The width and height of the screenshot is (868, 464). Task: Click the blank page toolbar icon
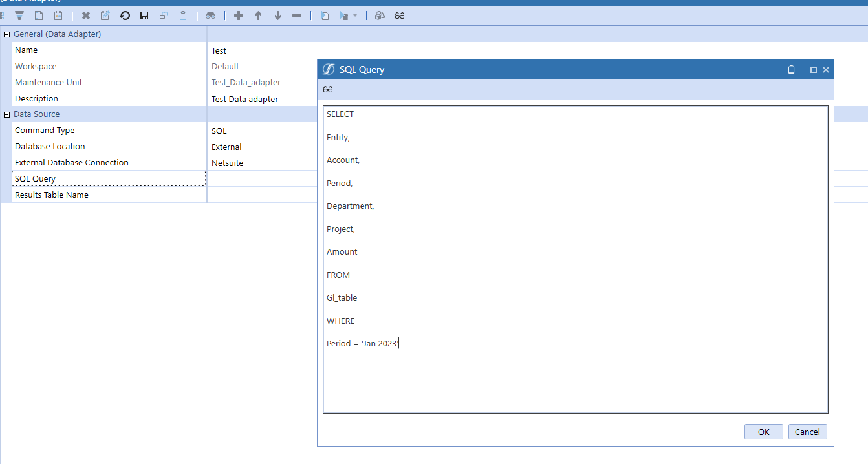coord(39,16)
